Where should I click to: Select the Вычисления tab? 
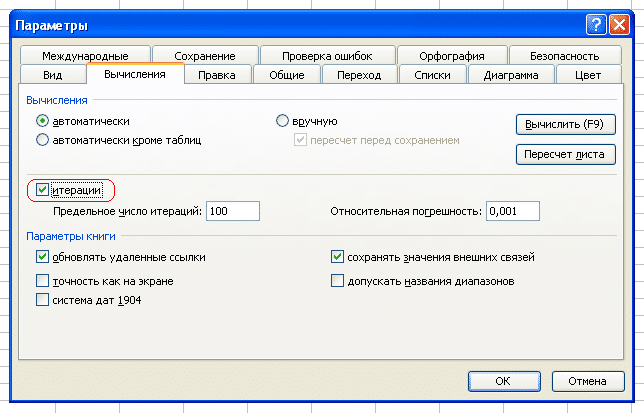click(x=135, y=74)
